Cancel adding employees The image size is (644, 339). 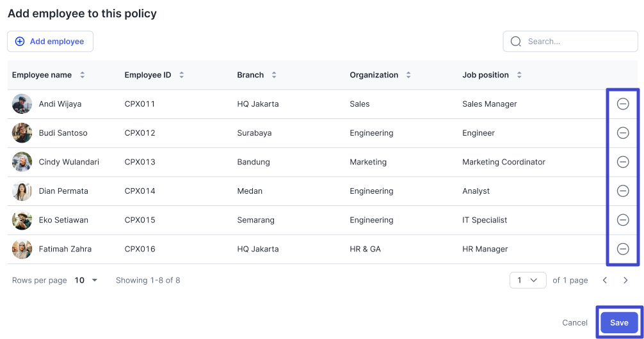click(x=575, y=323)
